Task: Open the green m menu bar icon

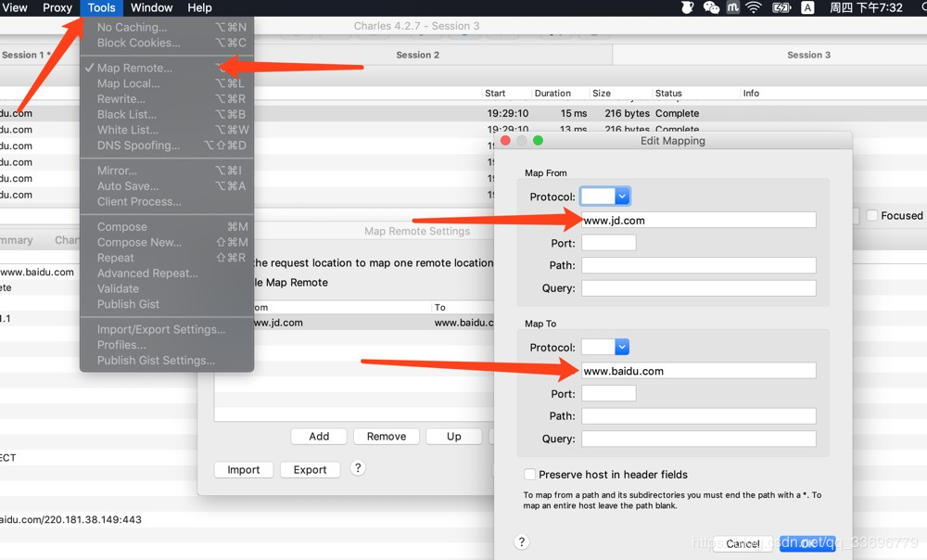Action: (x=732, y=7)
